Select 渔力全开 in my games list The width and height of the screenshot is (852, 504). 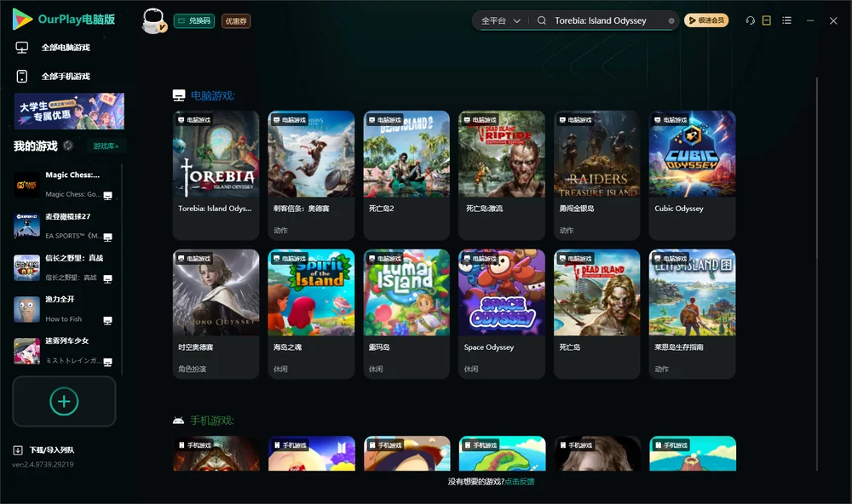(x=64, y=309)
